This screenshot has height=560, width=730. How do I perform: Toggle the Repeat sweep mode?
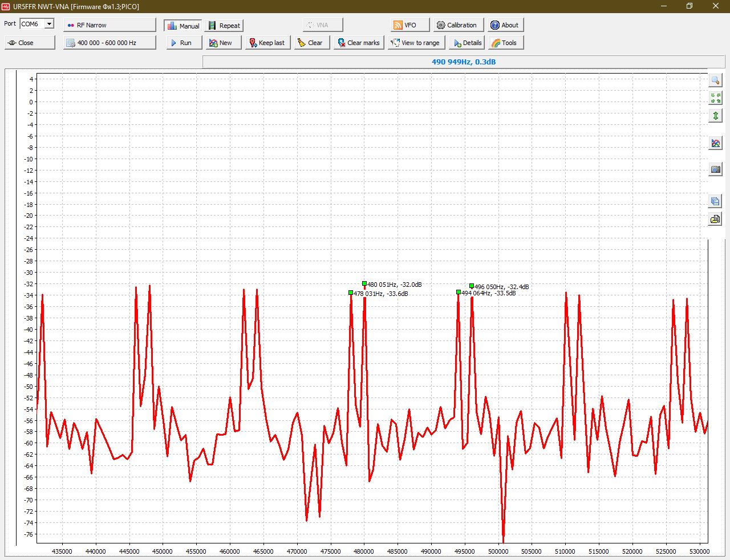224,26
